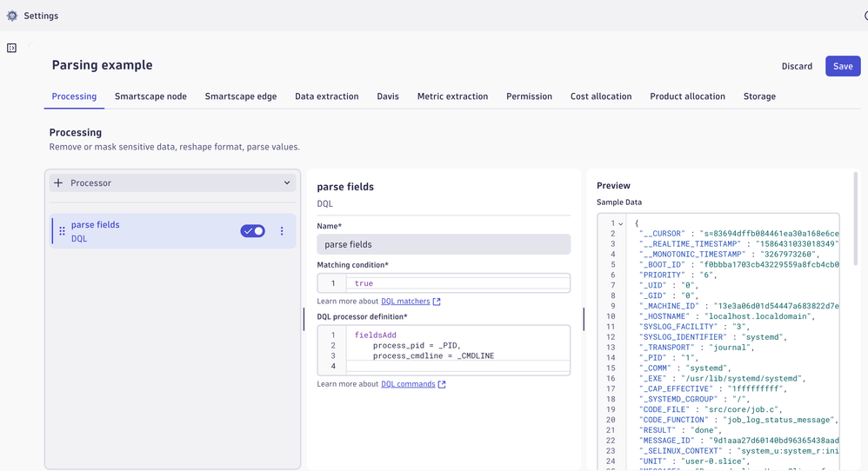Click the "_MACHINE_ID" line
868x471 pixels.
pos(739,306)
